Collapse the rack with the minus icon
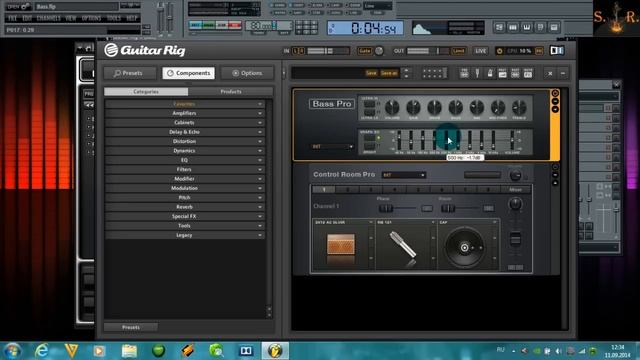 click(x=563, y=73)
